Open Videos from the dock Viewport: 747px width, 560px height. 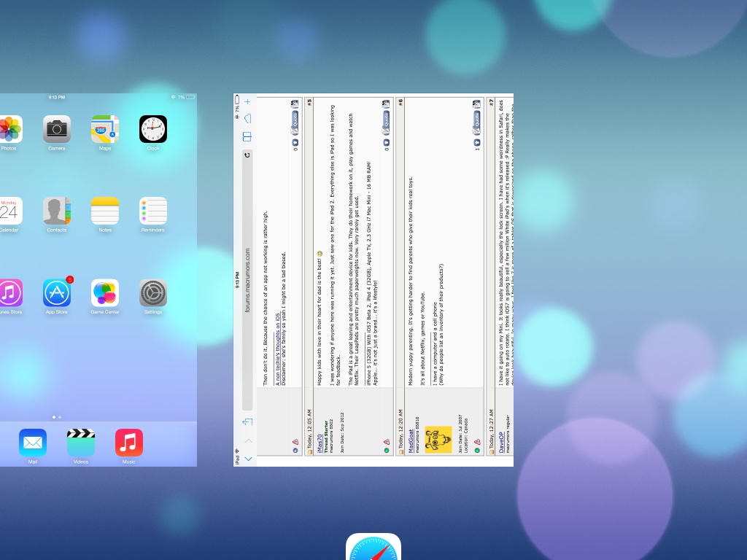(x=81, y=443)
